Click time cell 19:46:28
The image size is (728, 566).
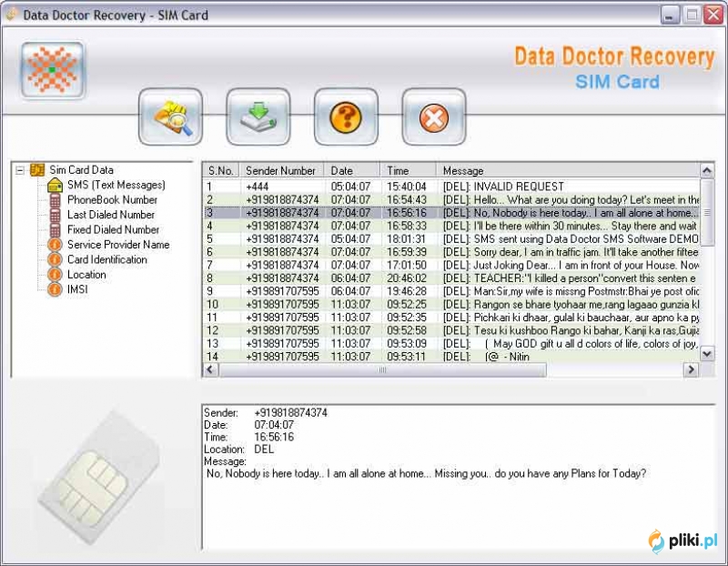pos(407,291)
